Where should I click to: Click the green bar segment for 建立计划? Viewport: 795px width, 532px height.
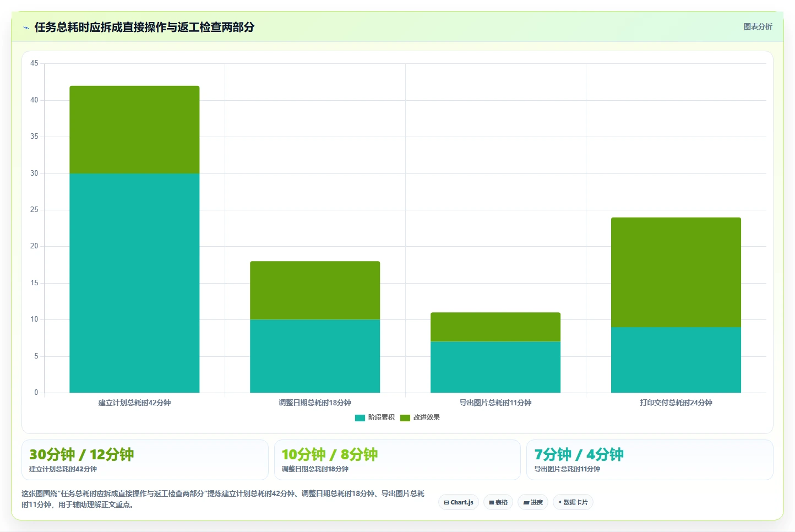click(134, 129)
